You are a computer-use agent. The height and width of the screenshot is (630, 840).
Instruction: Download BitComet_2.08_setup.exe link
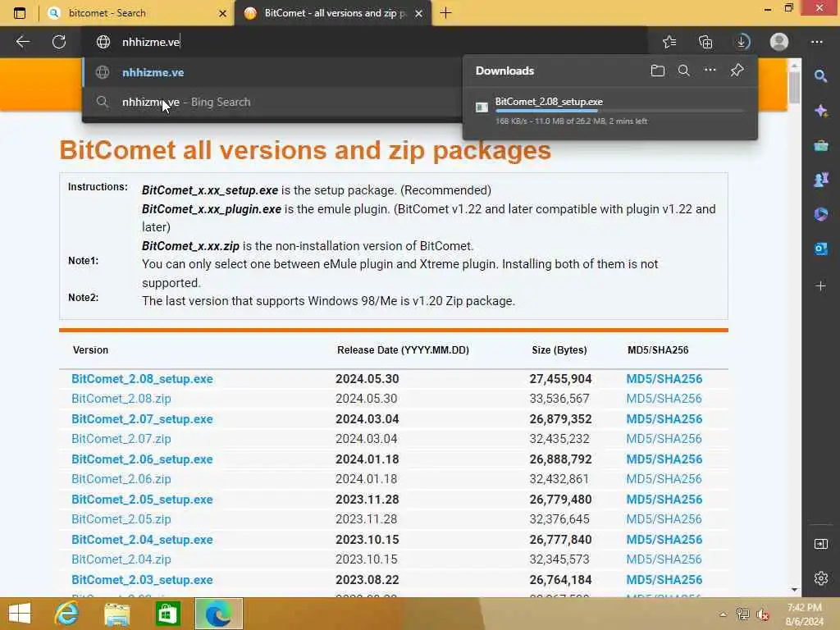(x=142, y=379)
